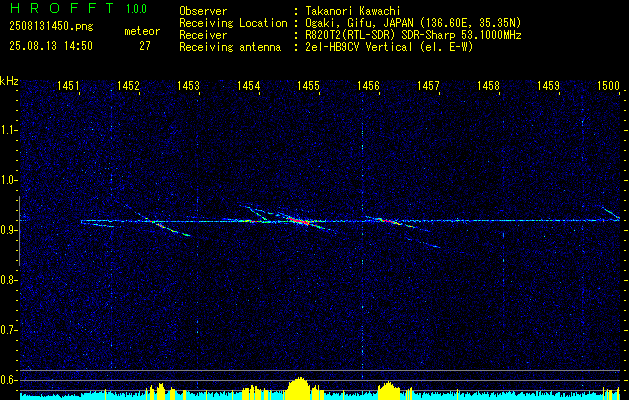The width and height of the screenshot is (629, 400).
Task: Click the 0.8 kHz axis label
Action: coord(8,280)
